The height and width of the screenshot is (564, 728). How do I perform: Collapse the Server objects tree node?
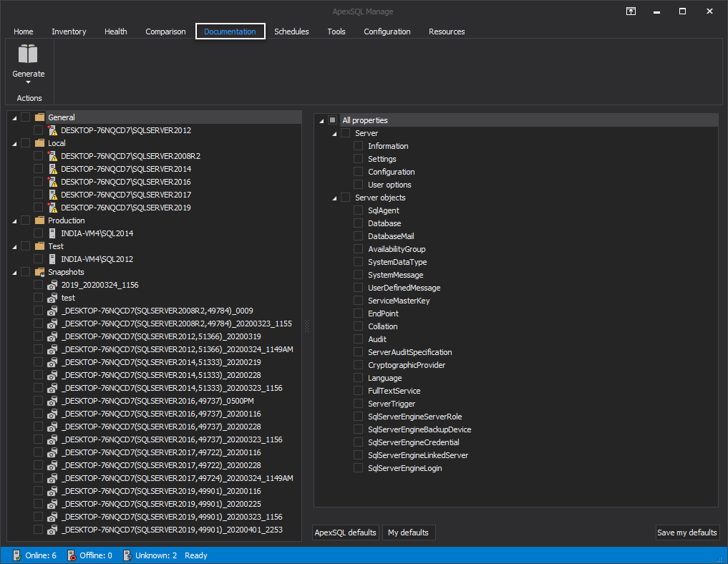click(x=334, y=198)
